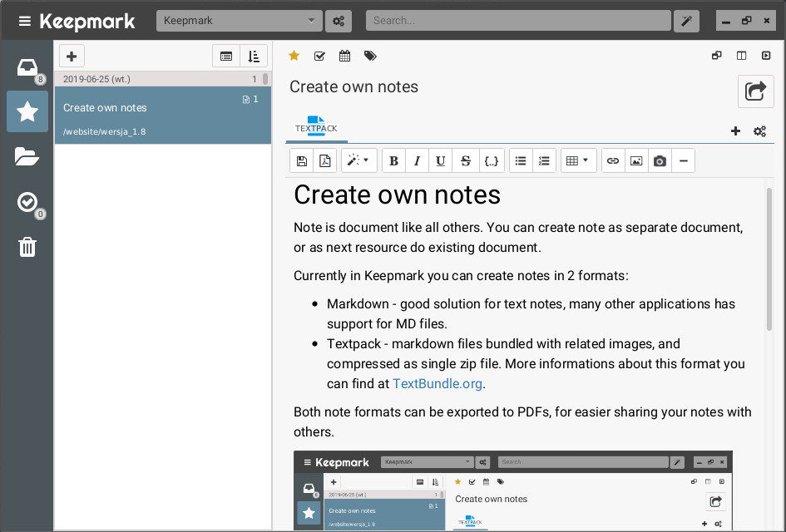The image size is (786, 532).
Task: Toggle the split column layout icon
Action: [x=741, y=56]
